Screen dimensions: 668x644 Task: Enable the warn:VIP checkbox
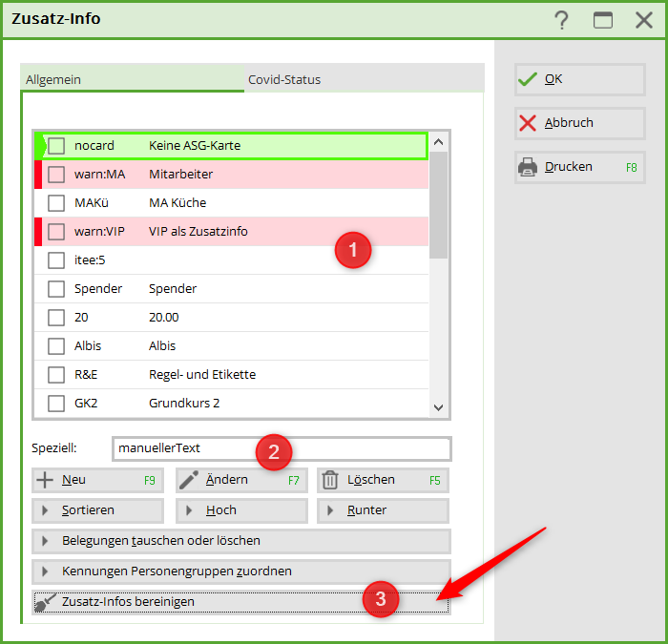point(57,232)
